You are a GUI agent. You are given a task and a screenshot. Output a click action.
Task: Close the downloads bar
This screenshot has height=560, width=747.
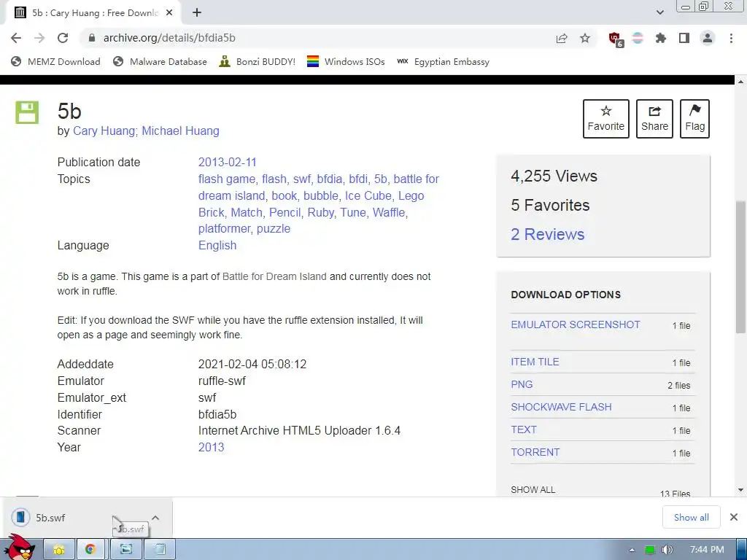click(734, 517)
